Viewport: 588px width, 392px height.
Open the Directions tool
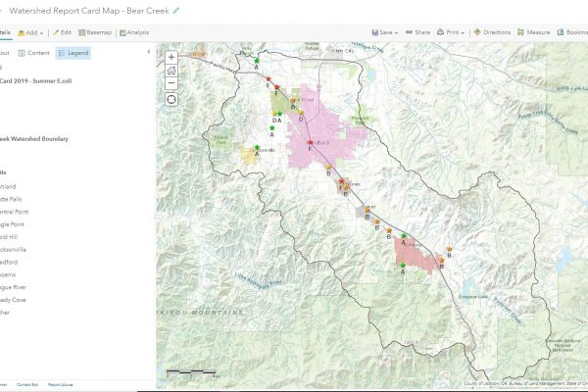tap(492, 32)
